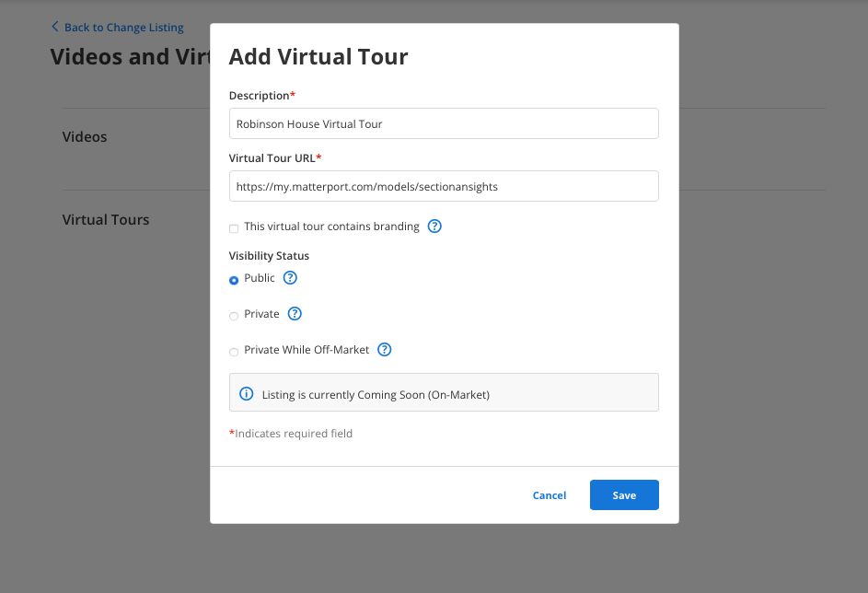Click help icon next to Public
This screenshot has height=593, width=868.
290,278
